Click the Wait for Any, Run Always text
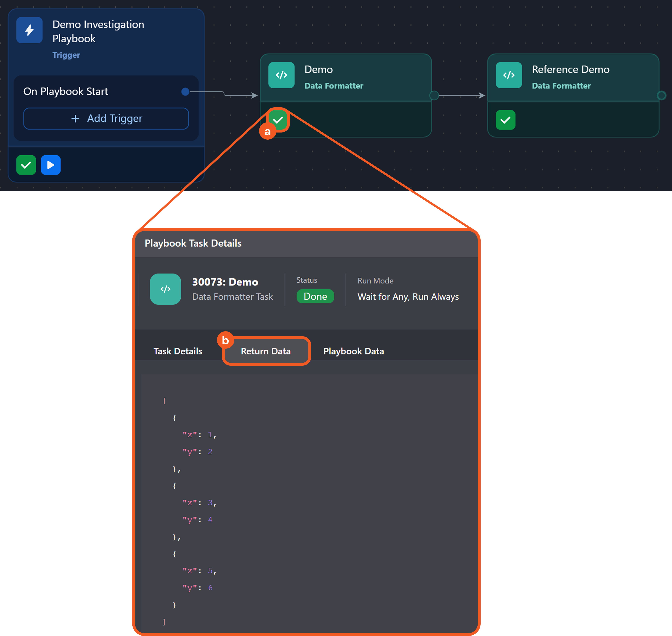Image resolution: width=672 pixels, height=636 pixels. click(408, 297)
